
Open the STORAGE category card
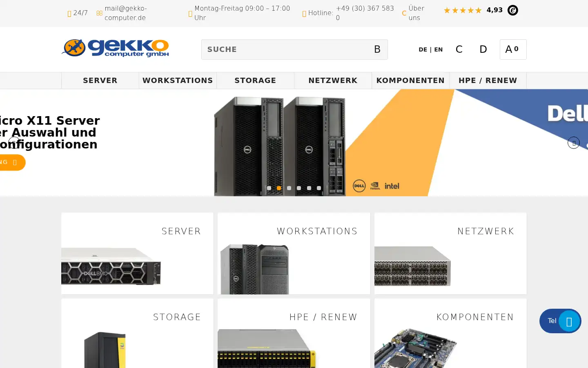click(137, 333)
